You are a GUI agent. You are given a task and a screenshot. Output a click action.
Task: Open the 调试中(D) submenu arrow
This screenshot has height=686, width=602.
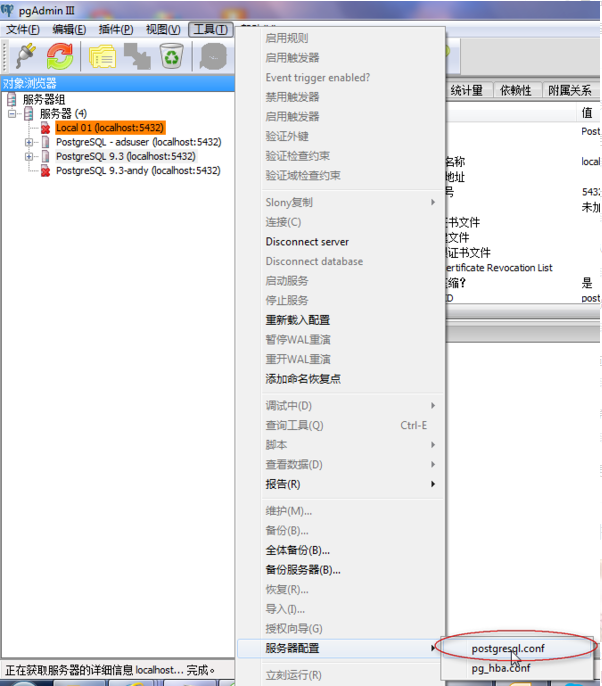click(433, 406)
